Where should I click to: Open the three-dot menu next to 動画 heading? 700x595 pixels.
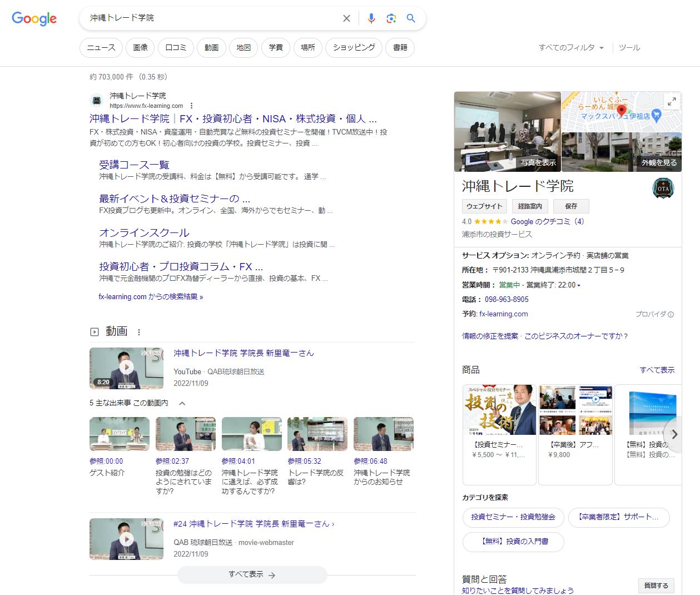point(139,332)
